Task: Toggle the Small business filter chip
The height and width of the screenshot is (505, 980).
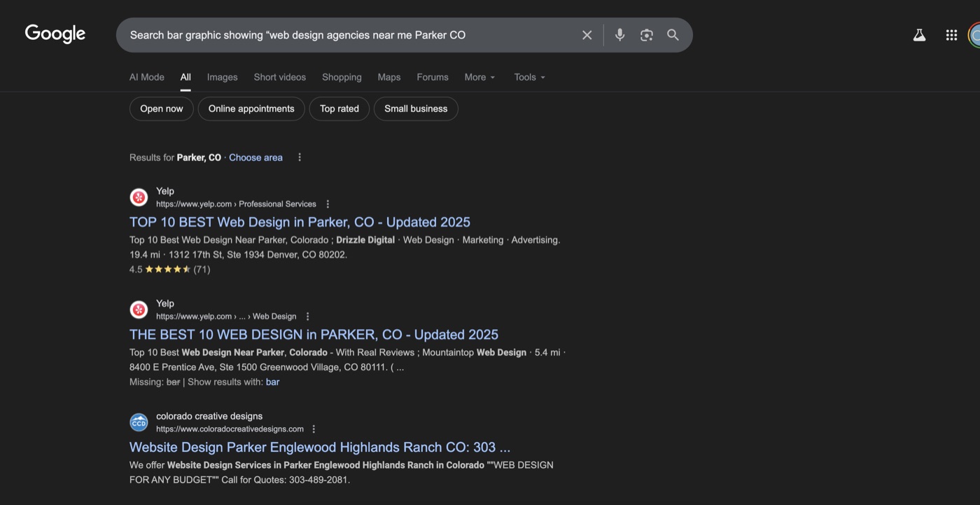Action: pyautogui.click(x=416, y=109)
